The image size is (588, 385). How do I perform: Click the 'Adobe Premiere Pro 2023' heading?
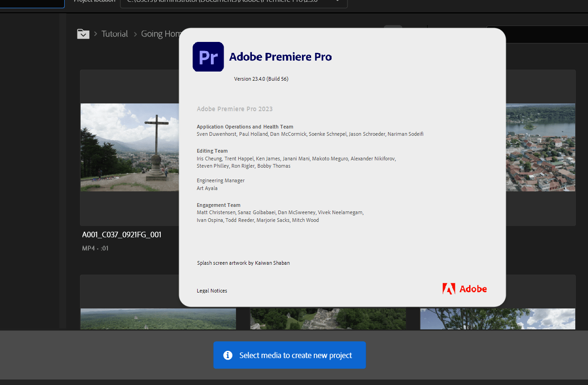[235, 109]
